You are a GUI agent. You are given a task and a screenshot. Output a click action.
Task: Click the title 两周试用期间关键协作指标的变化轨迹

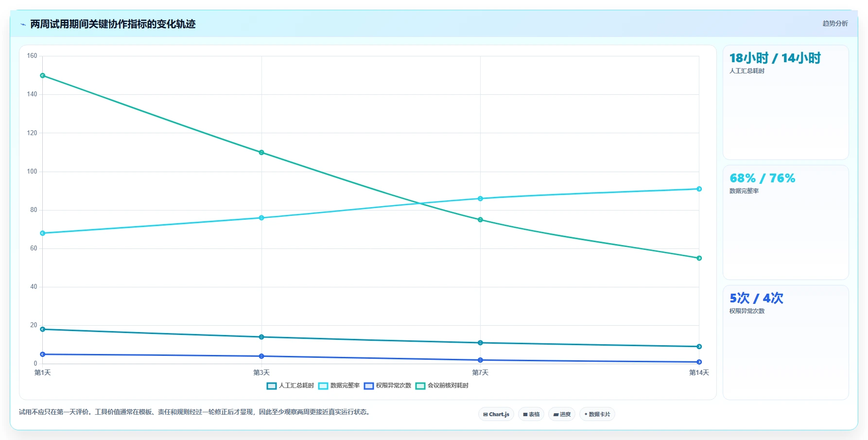coord(113,24)
